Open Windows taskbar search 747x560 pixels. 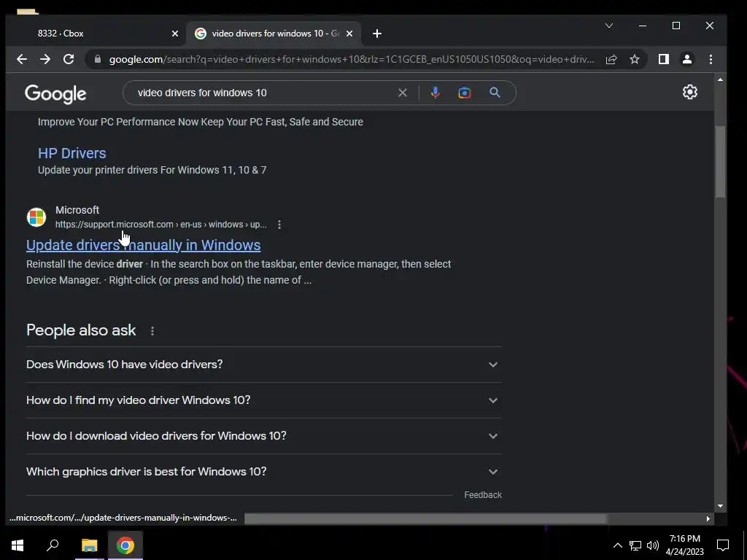pos(53,545)
